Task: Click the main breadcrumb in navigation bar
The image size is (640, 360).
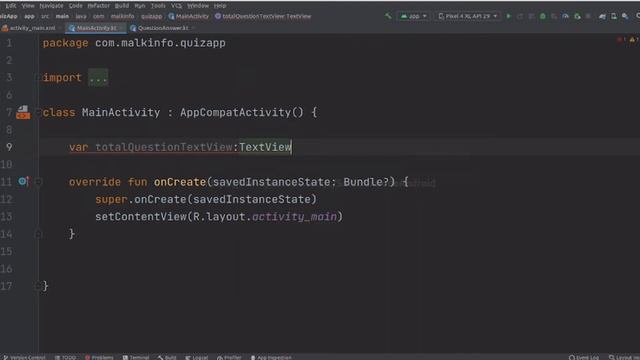Action: coord(62,16)
